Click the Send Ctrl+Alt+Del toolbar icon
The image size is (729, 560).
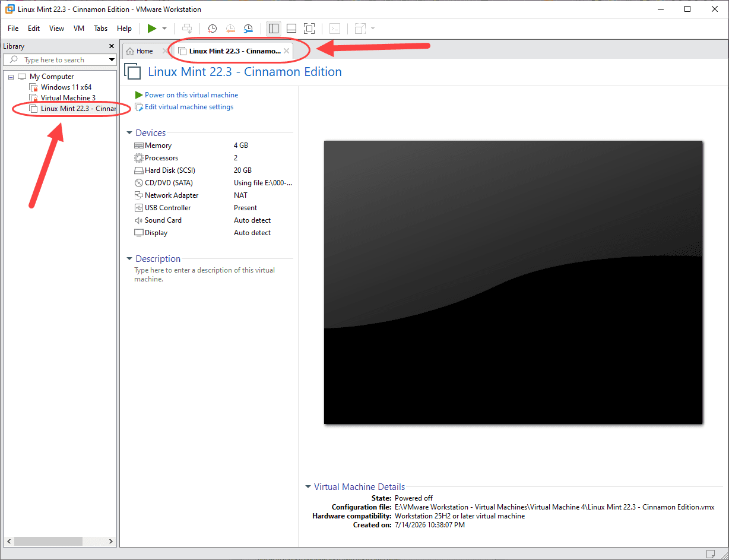coord(187,29)
